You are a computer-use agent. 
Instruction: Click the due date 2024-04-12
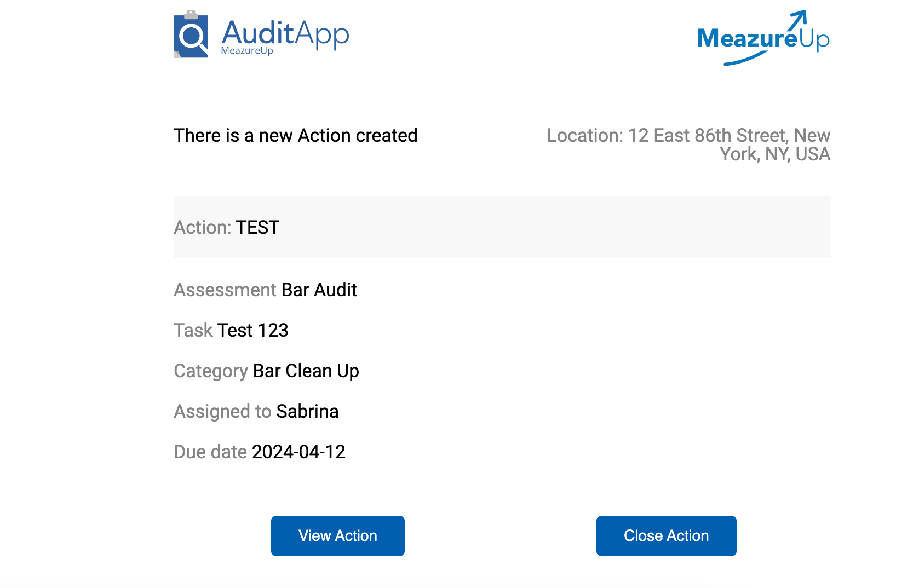pos(298,452)
